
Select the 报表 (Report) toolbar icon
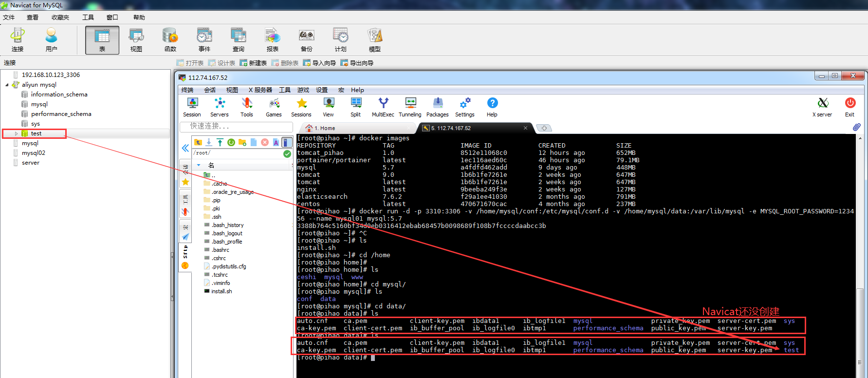[273, 40]
